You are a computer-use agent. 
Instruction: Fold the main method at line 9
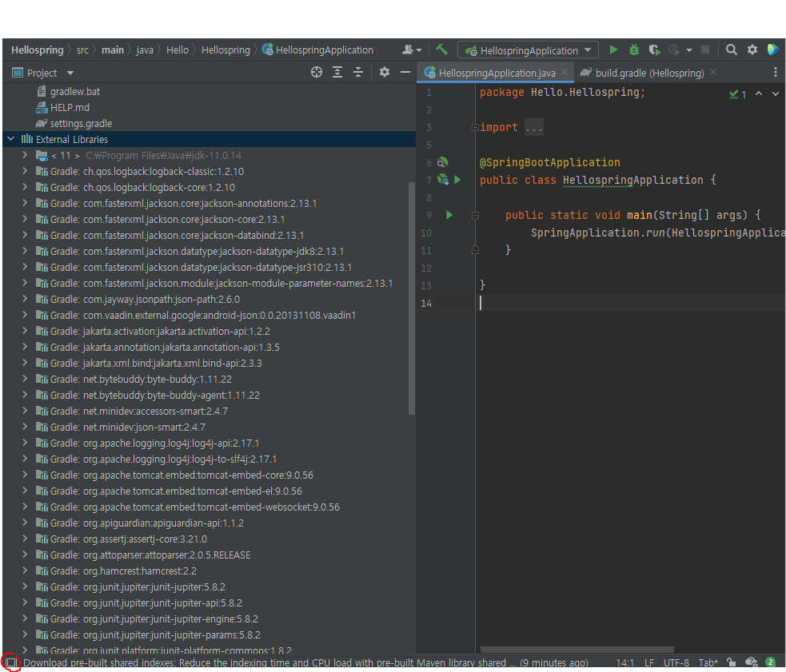475,216
